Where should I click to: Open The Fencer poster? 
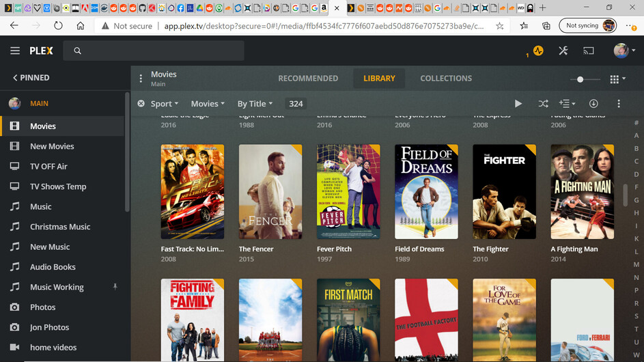270,191
